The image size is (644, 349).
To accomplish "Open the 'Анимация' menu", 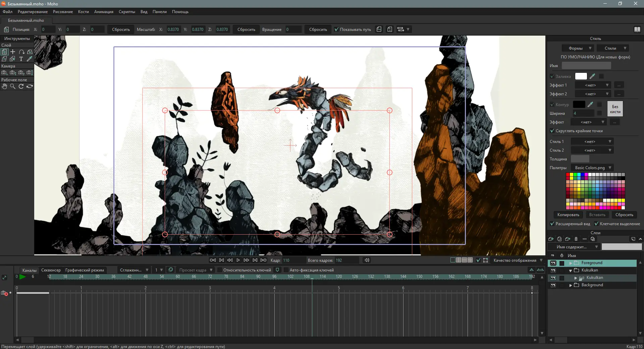I will [104, 12].
